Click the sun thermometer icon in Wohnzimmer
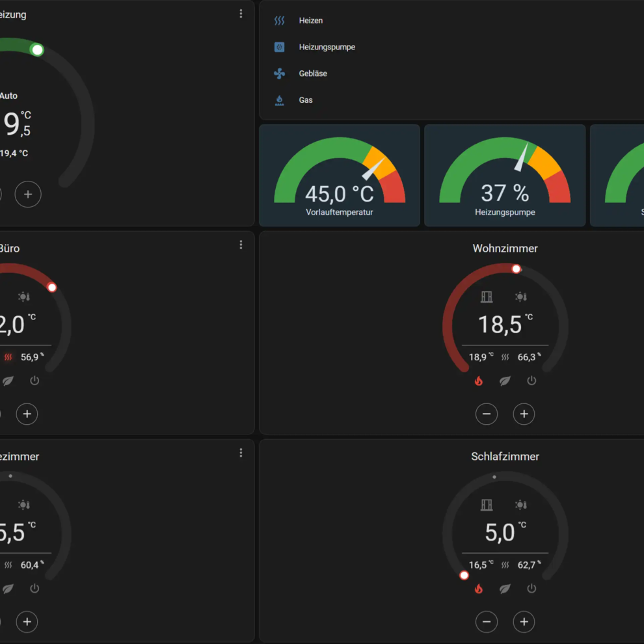 point(521,297)
